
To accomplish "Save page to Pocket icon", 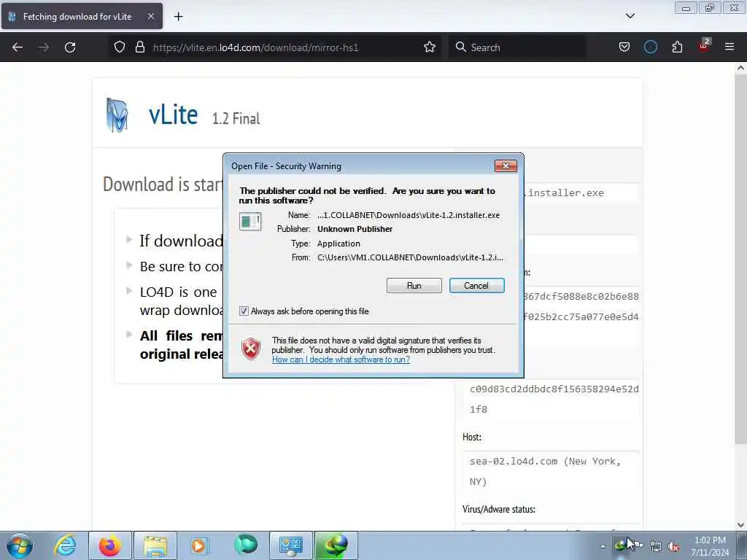I will coord(624,47).
